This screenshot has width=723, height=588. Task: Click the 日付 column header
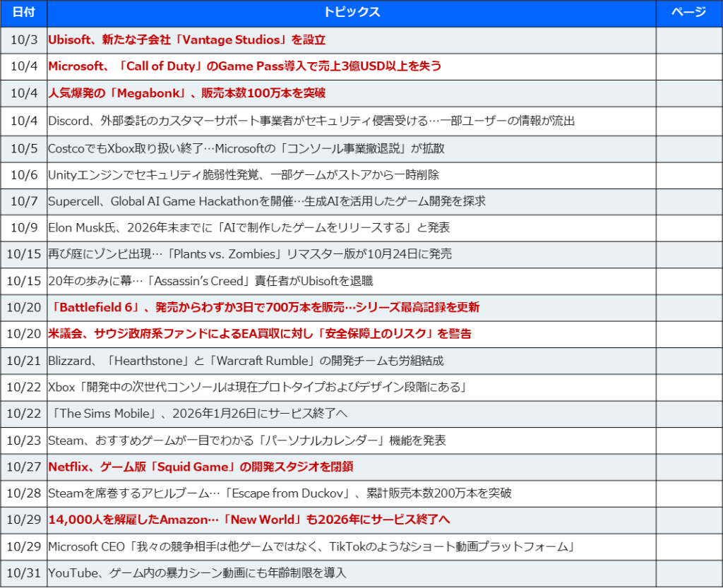click(23, 13)
